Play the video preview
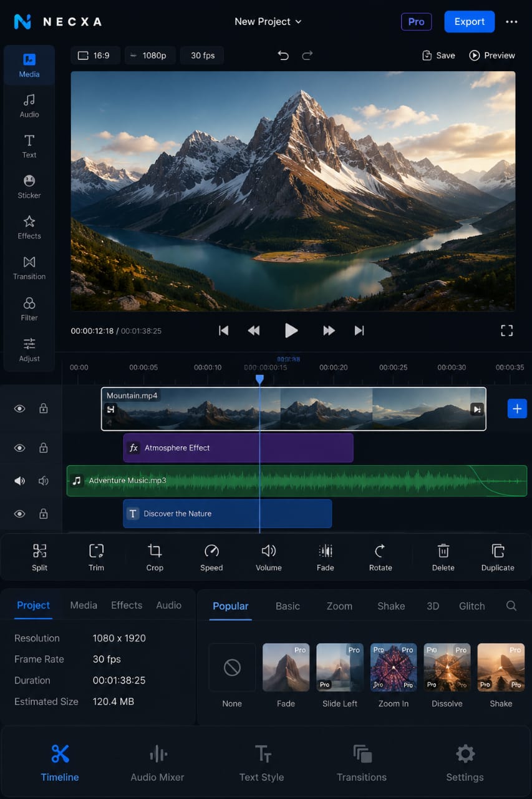The height and width of the screenshot is (799, 532). pos(291,331)
